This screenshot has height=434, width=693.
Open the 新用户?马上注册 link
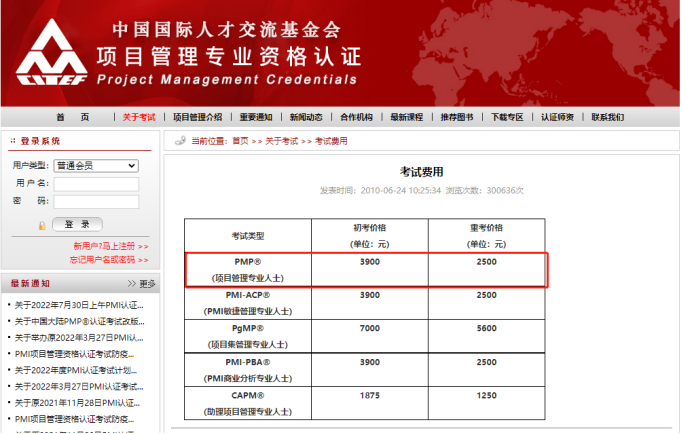point(110,245)
